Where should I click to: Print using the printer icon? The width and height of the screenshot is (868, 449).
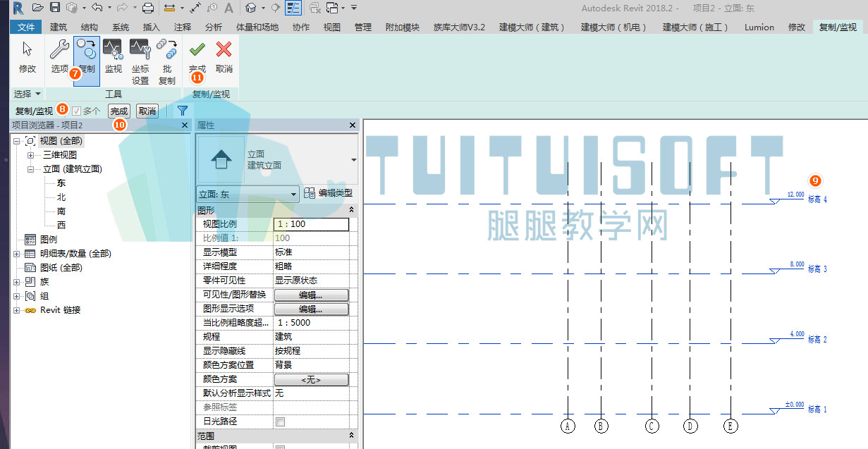(x=148, y=8)
